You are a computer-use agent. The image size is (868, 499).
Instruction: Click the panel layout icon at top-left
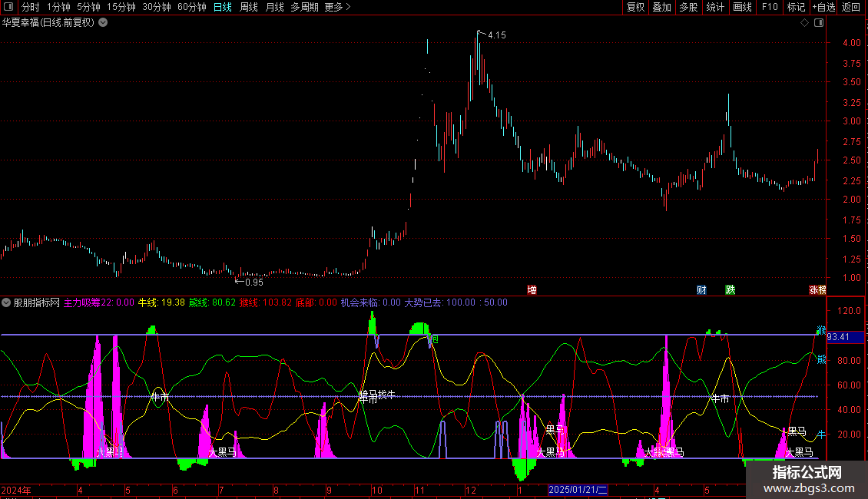click(8, 7)
